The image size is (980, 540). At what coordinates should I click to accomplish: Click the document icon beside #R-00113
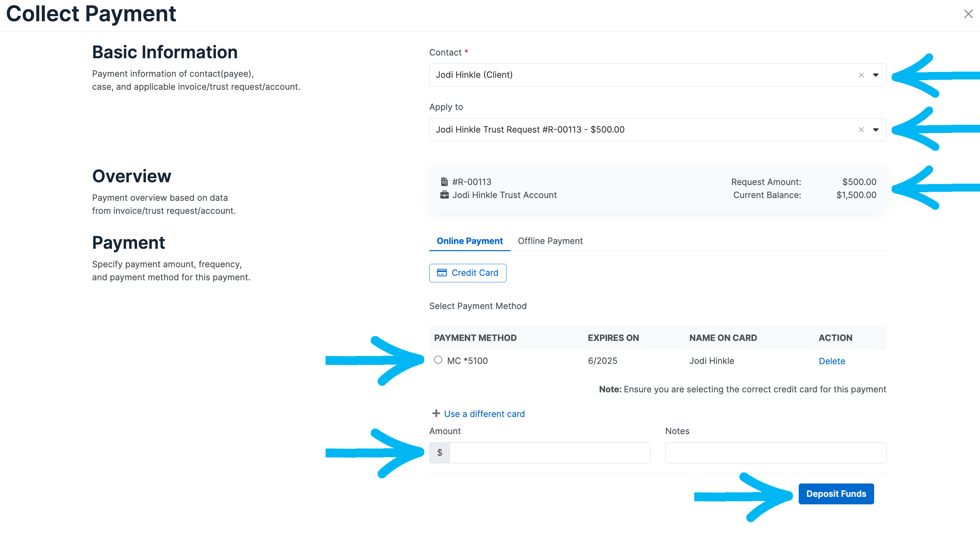point(444,182)
